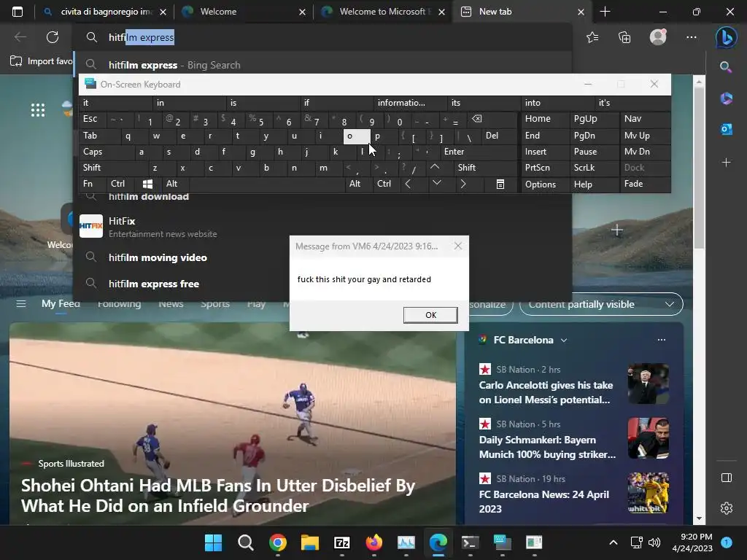Click the page refresh icon
747x560 pixels.
pos(53,37)
